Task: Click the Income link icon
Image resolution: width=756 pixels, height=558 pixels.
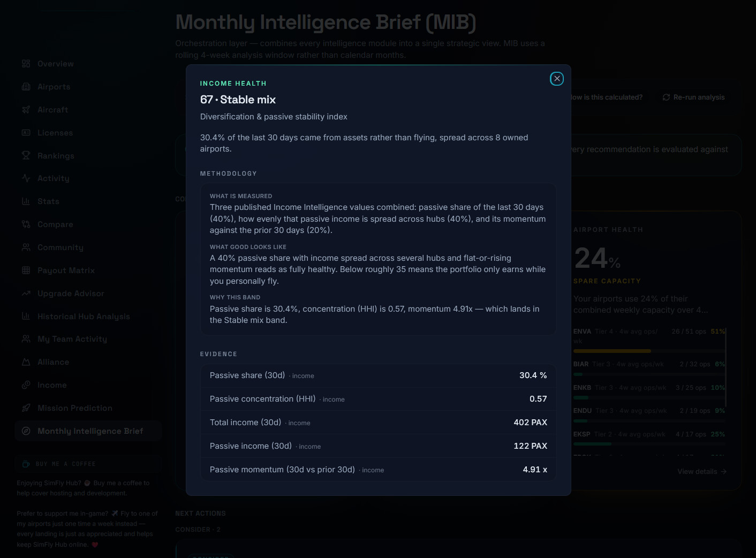Action: click(x=26, y=385)
